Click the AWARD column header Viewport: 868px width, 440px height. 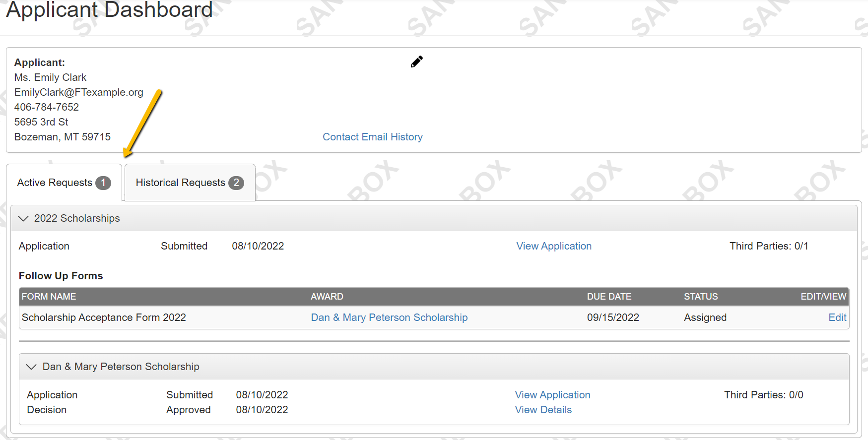pos(327,297)
